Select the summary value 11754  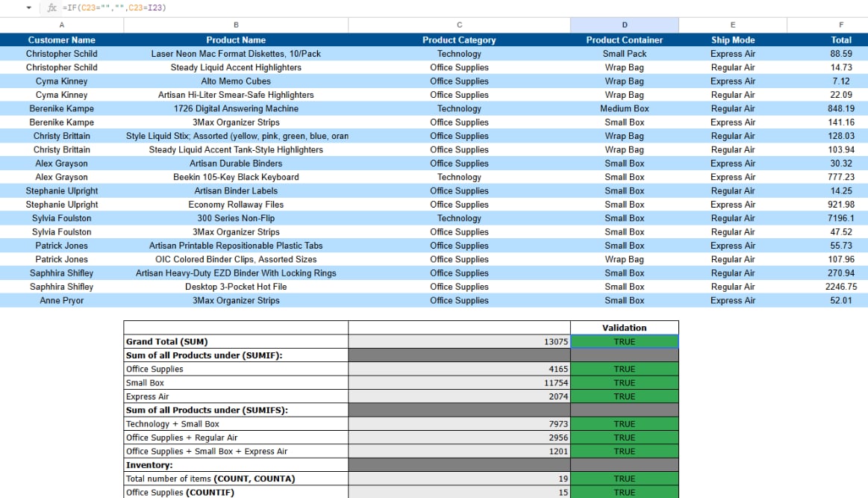click(x=460, y=383)
